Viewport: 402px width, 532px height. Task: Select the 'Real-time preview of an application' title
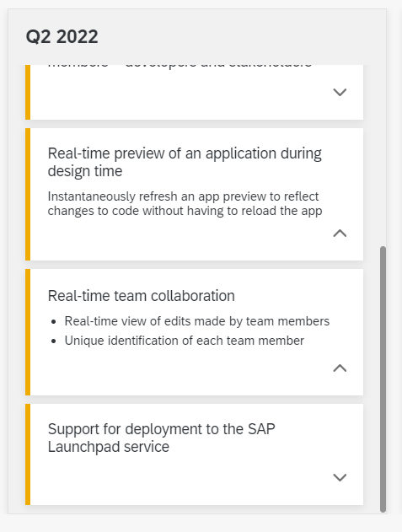[x=185, y=162]
